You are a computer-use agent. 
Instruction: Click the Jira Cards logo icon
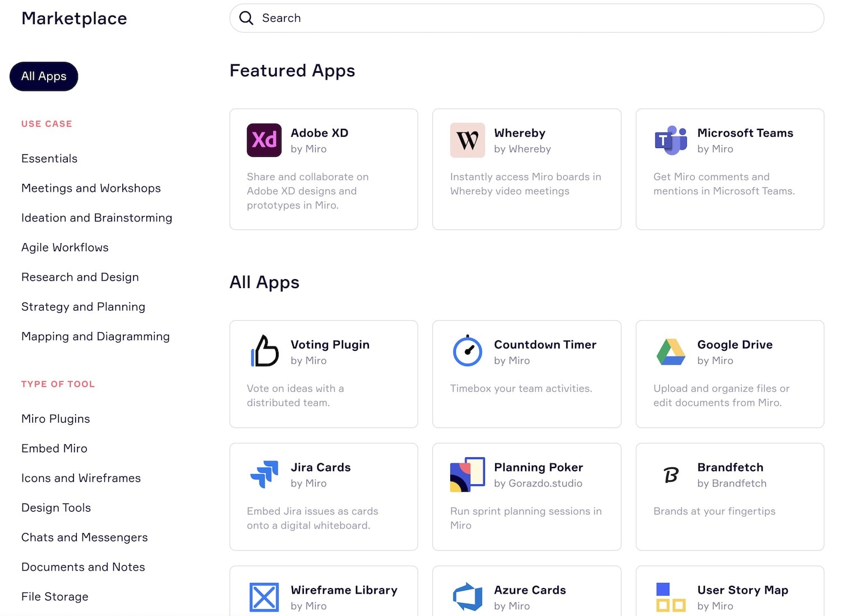tap(264, 474)
